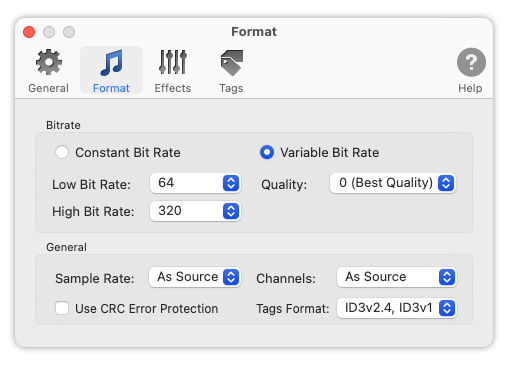This screenshot has height=365, width=508.
Task: Open the Quality dropdown menu
Action: pos(393,183)
